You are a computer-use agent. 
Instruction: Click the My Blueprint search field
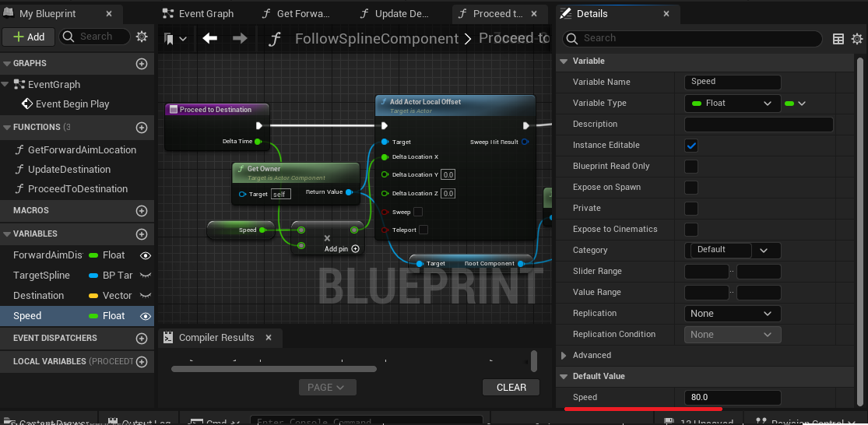click(x=95, y=37)
